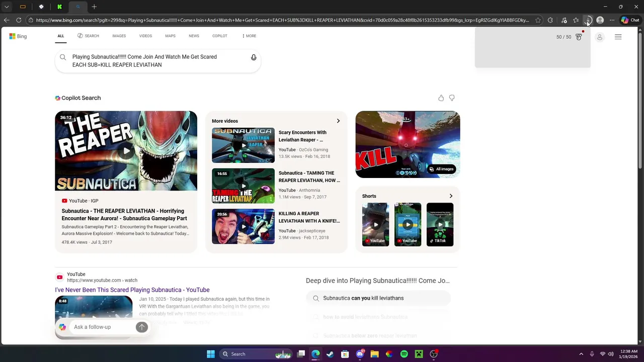
Task: Switch to the COPILOT tab
Action: pos(220,36)
